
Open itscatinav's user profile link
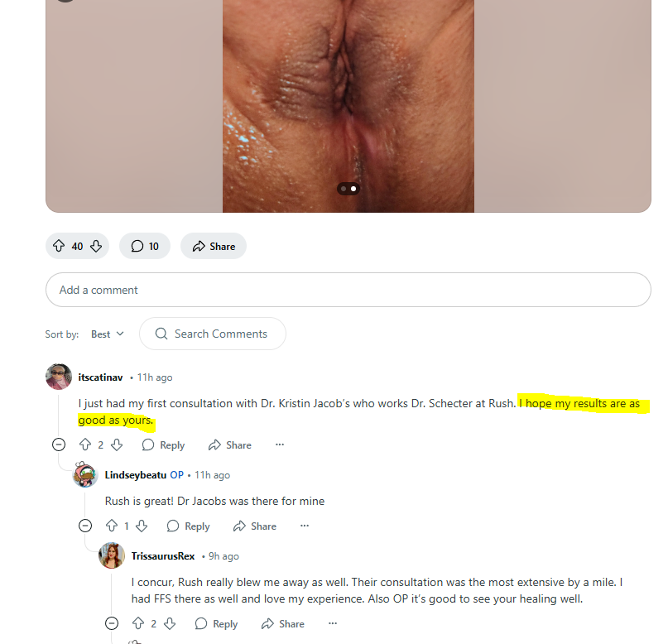pos(100,377)
